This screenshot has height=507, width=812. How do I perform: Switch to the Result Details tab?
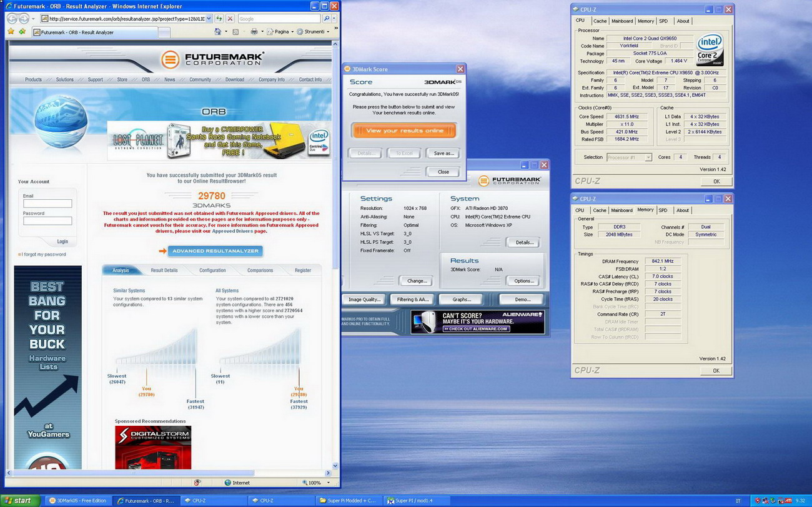click(164, 270)
